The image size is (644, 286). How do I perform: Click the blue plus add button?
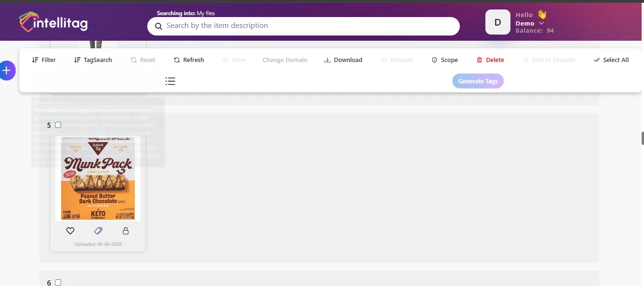[x=7, y=71]
